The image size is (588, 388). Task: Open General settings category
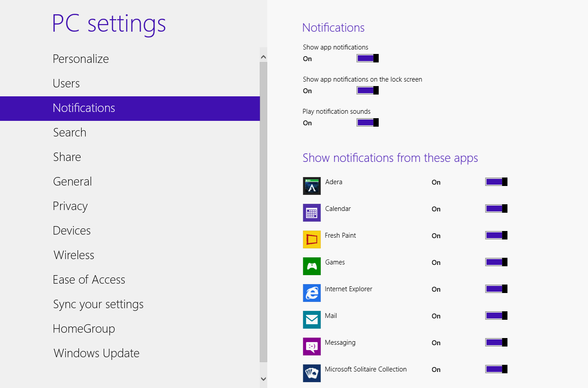click(x=130, y=182)
